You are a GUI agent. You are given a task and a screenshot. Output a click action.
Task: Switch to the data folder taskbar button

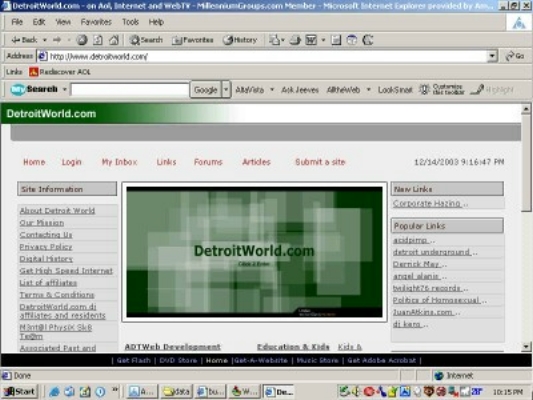tap(177, 392)
